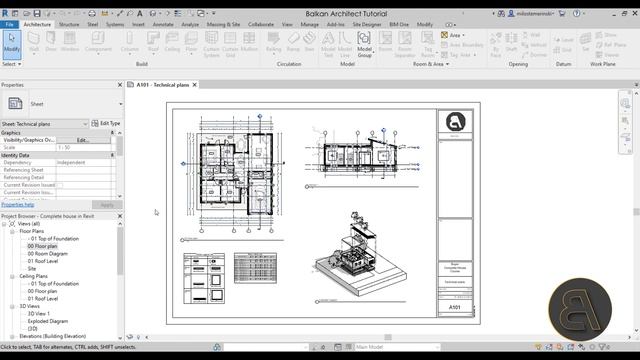The height and width of the screenshot is (360, 640).
Task: Select the Curtain System tool
Action: pos(211,45)
